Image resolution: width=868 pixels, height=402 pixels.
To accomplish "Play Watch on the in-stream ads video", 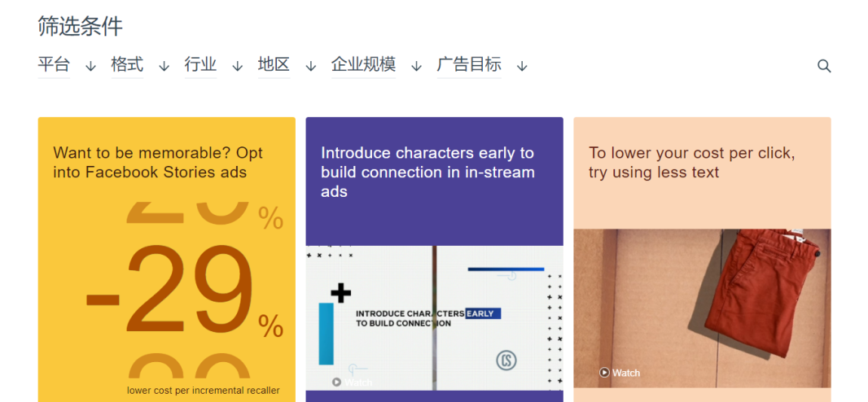I will pyautogui.click(x=352, y=382).
